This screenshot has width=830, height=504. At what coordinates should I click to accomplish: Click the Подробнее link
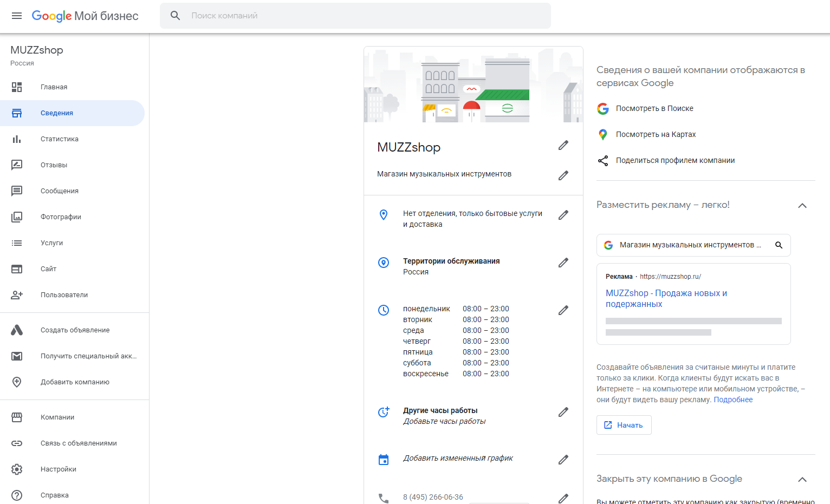(x=733, y=400)
